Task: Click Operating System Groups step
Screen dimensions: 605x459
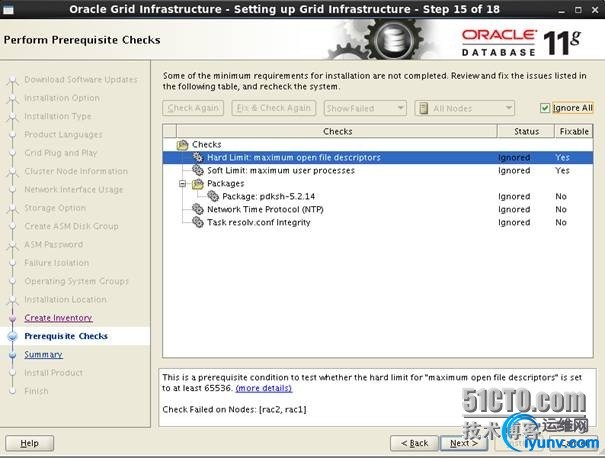Action: click(76, 281)
